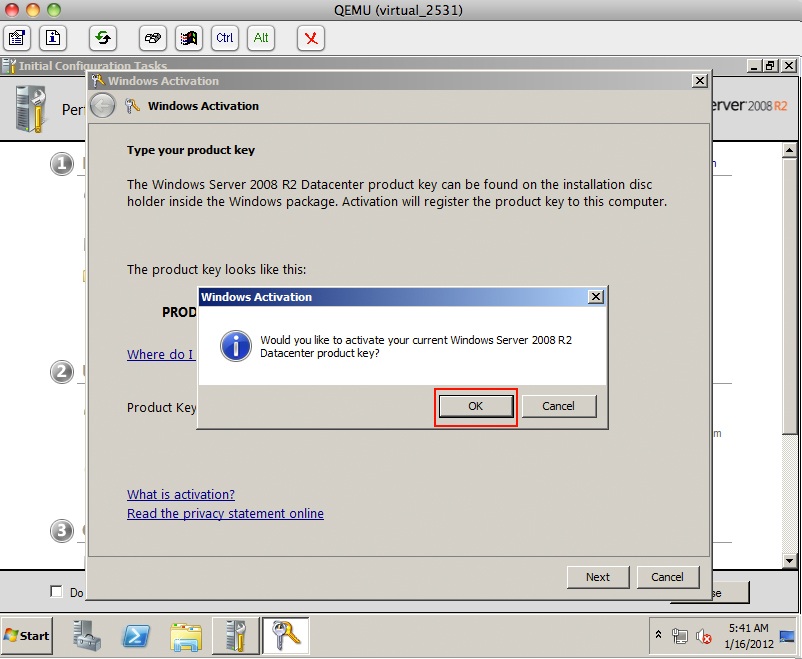Click the blue information icon in dialog

tap(236, 346)
